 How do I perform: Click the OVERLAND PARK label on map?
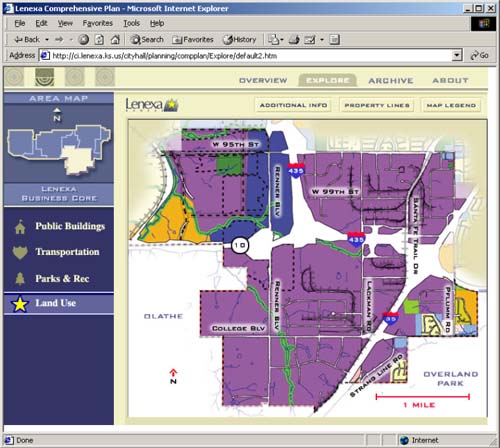(x=451, y=379)
